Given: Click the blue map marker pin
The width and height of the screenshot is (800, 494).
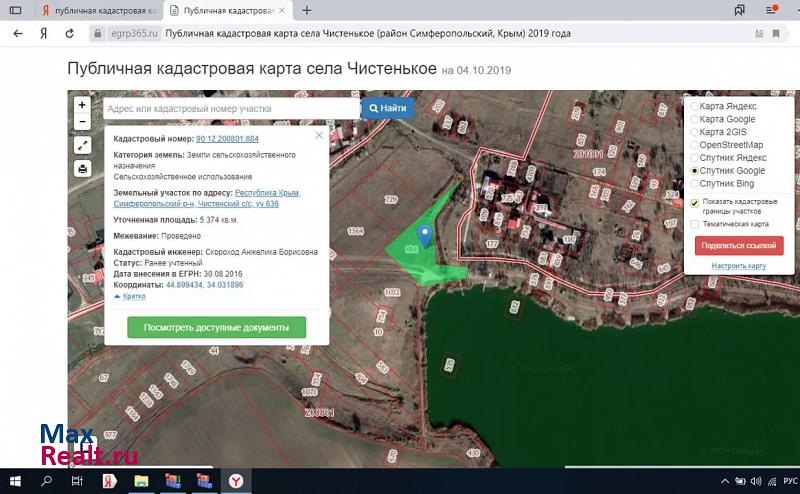Looking at the screenshot, I should (425, 236).
